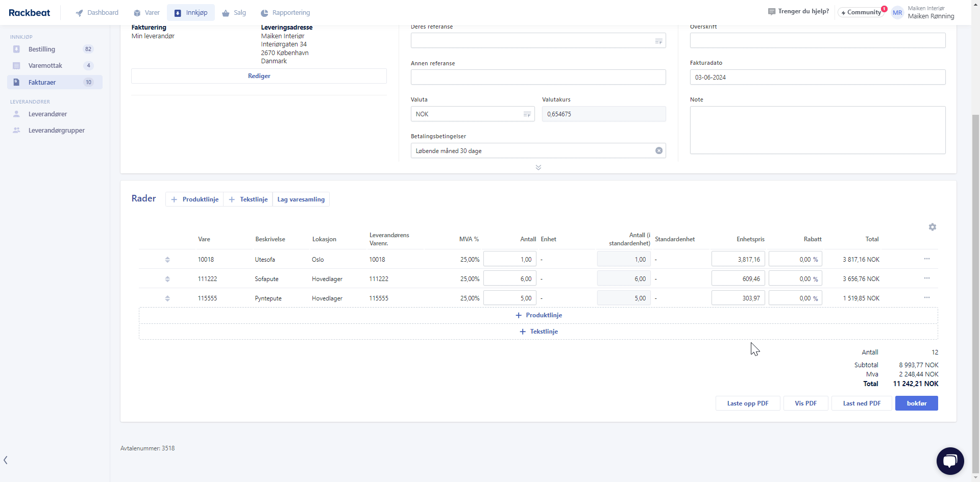The image size is (980, 482).
Task: Click the Fakturadato date field
Action: click(x=817, y=78)
